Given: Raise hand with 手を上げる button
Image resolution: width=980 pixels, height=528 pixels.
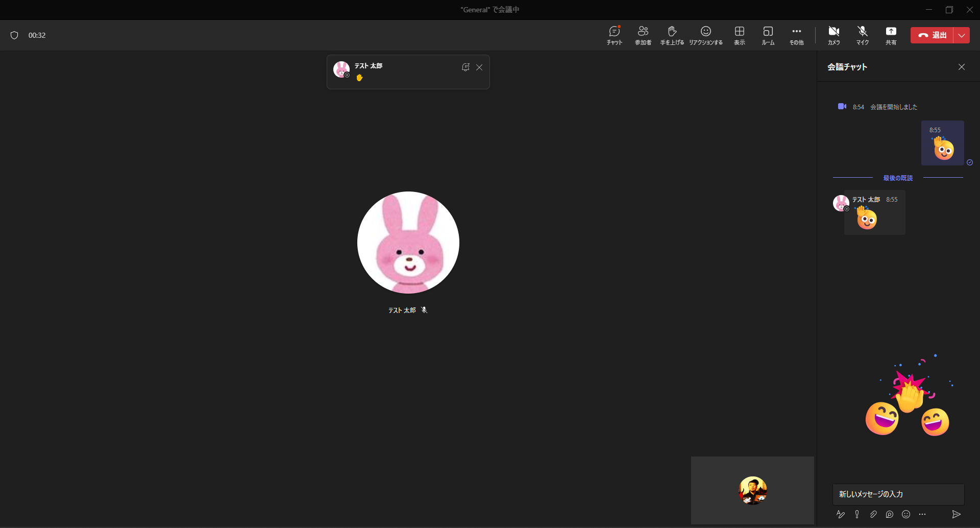Looking at the screenshot, I should pos(672,35).
